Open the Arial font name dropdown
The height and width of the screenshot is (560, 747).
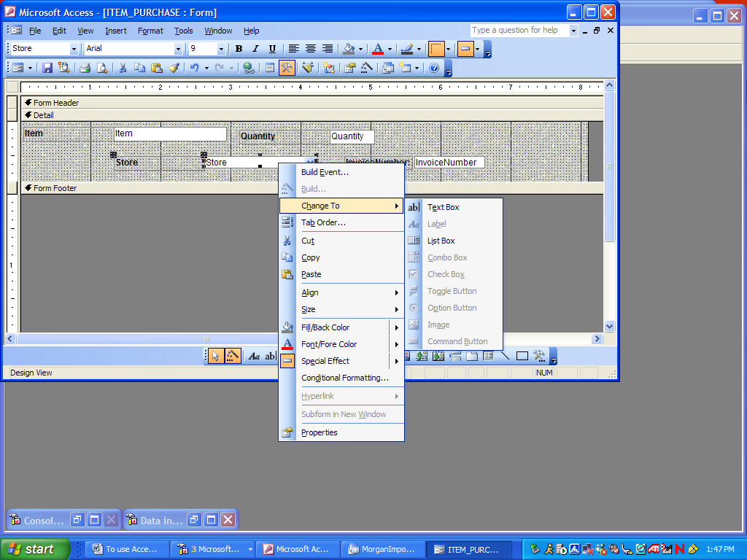coord(178,49)
